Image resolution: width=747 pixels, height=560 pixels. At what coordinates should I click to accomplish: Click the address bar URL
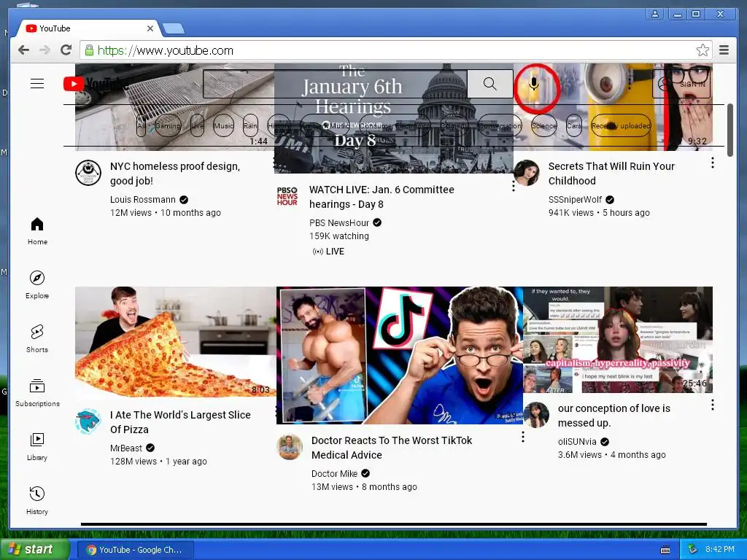coord(166,50)
